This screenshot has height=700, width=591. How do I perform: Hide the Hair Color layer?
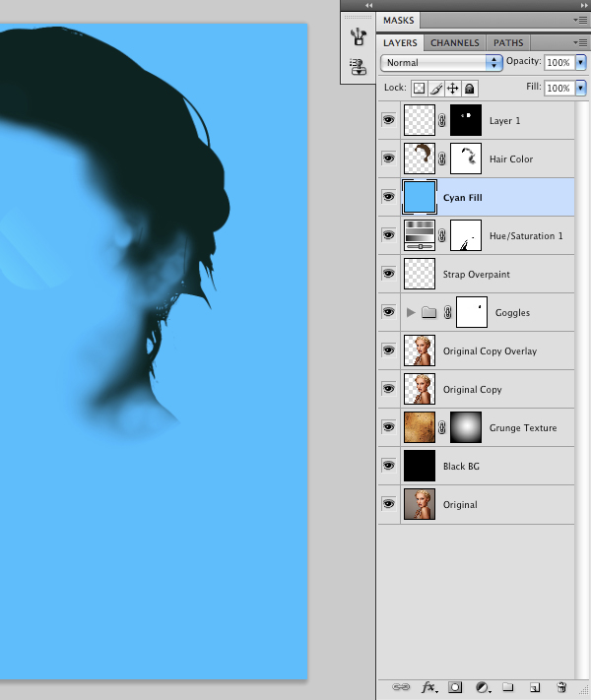(389, 159)
